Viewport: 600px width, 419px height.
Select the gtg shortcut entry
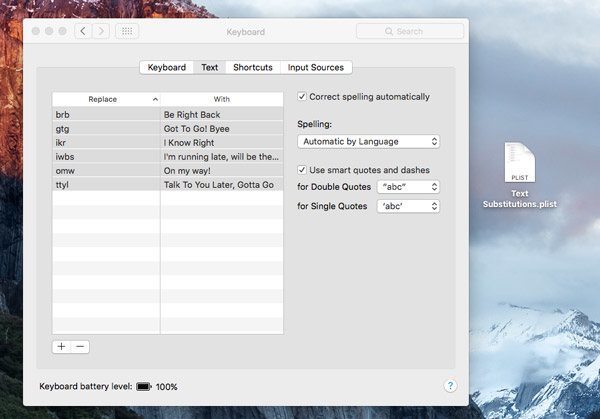click(x=106, y=129)
